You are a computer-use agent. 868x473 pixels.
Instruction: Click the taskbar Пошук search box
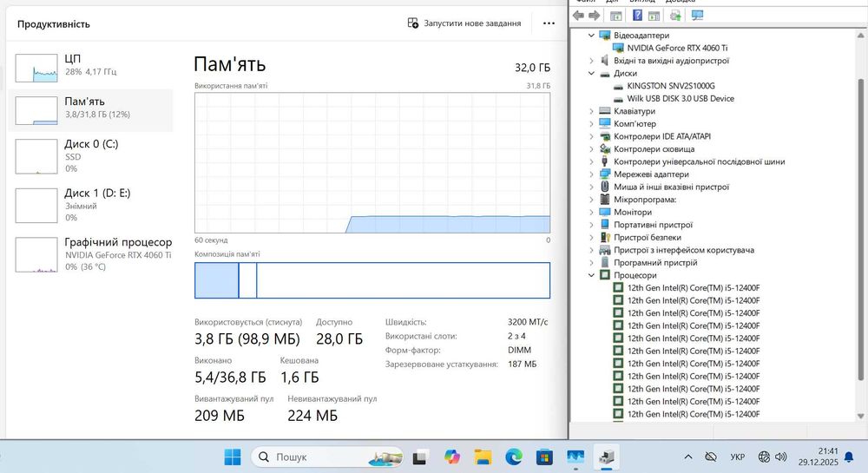[x=328, y=457]
